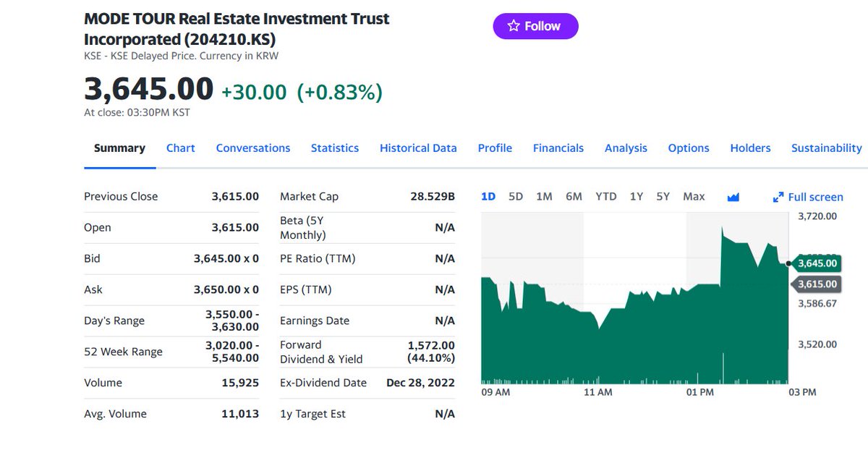The height and width of the screenshot is (450, 868).
Task: Switch the chart to 1M range
Action: click(x=544, y=196)
